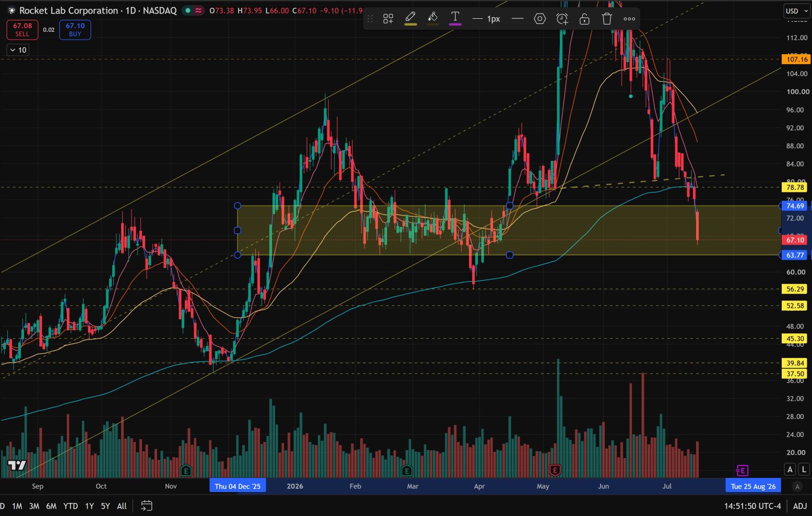Screen dimensions: 812x516
Task: Toggle ADJ adjusted data setting
Action: click(x=799, y=506)
